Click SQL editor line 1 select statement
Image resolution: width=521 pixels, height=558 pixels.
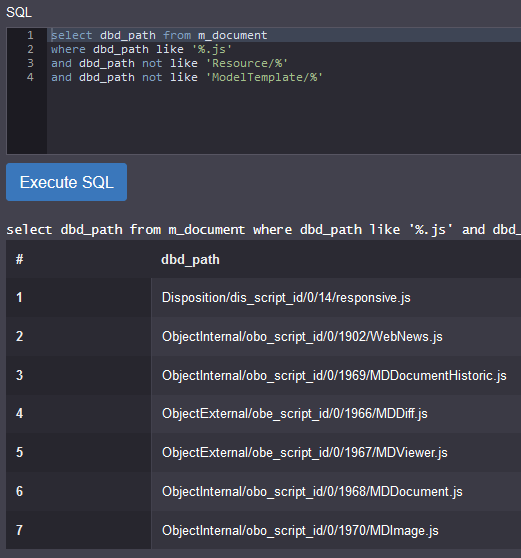[159, 35]
